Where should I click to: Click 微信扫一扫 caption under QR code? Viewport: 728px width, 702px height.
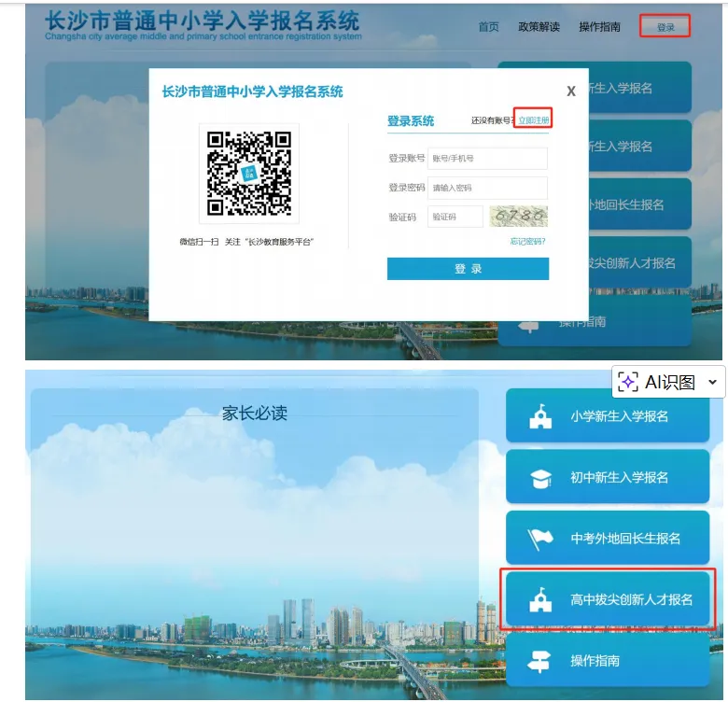tap(199, 242)
